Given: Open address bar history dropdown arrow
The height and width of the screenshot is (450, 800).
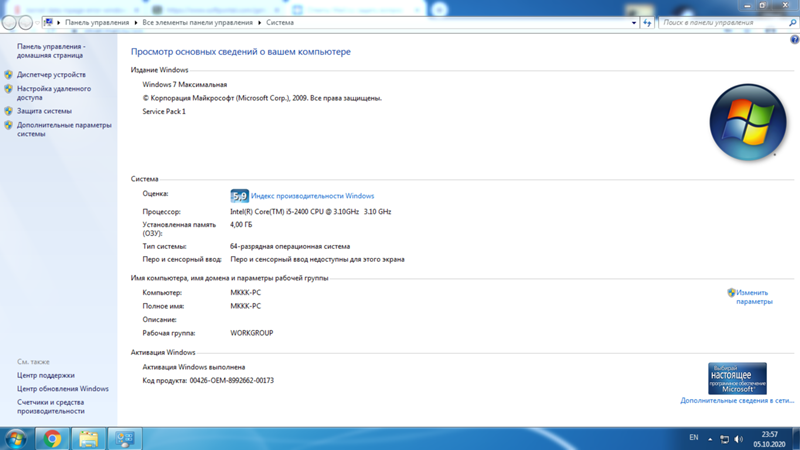Looking at the screenshot, I should tap(634, 22).
